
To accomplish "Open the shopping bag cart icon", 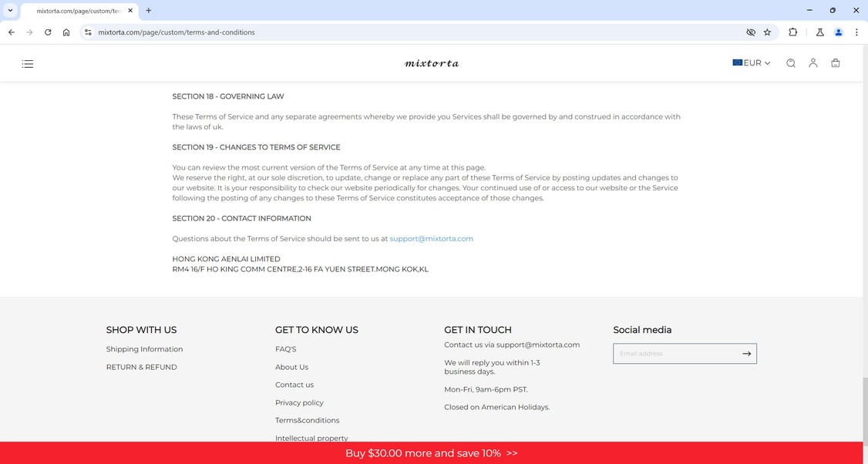I will tap(836, 63).
